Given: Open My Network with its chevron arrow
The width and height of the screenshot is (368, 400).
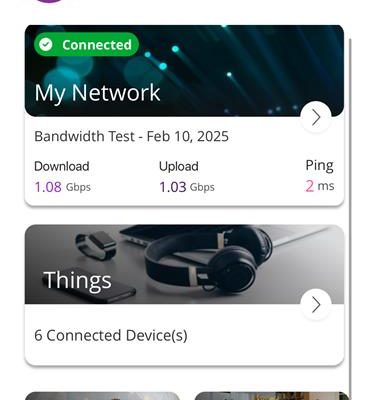Looking at the screenshot, I should 316,117.
